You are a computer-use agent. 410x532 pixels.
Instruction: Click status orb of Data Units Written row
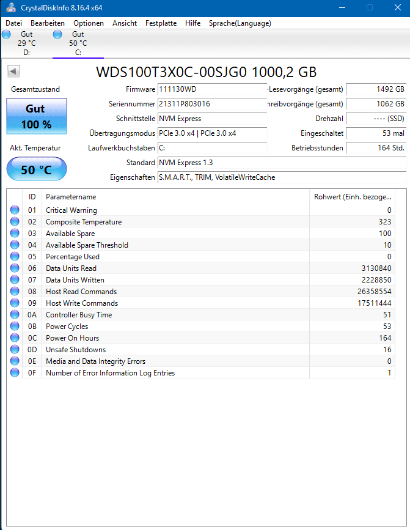(15, 279)
